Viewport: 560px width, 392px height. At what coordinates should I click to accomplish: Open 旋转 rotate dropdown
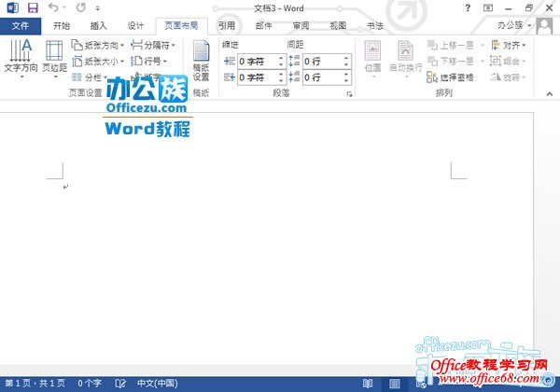[508, 77]
